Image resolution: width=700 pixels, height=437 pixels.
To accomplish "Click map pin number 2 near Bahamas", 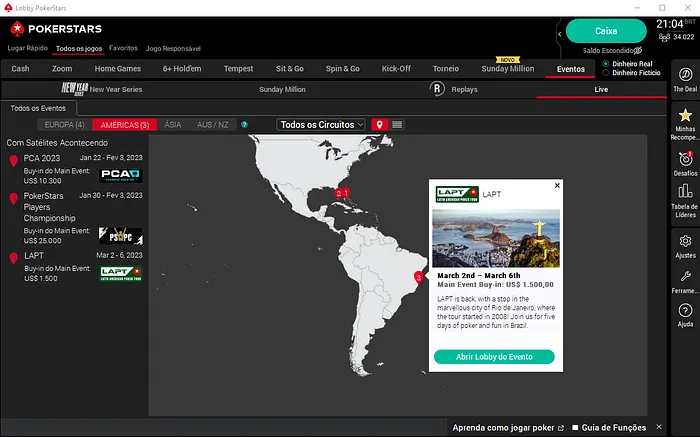I will (x=338, y=193).
